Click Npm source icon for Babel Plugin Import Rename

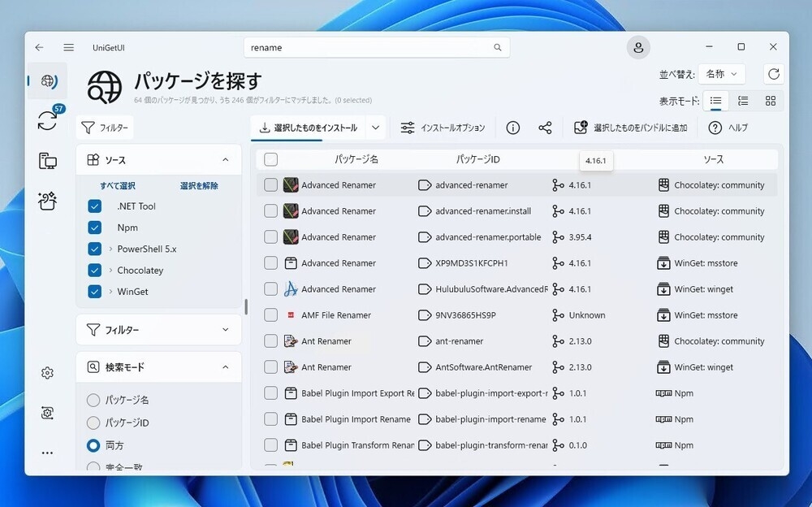[x=663, y=419]
